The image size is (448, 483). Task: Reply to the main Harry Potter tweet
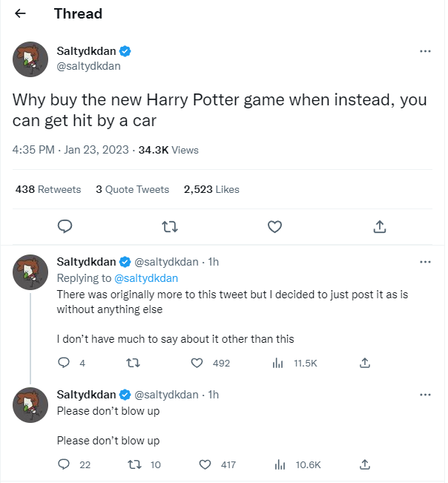[65, 226]
